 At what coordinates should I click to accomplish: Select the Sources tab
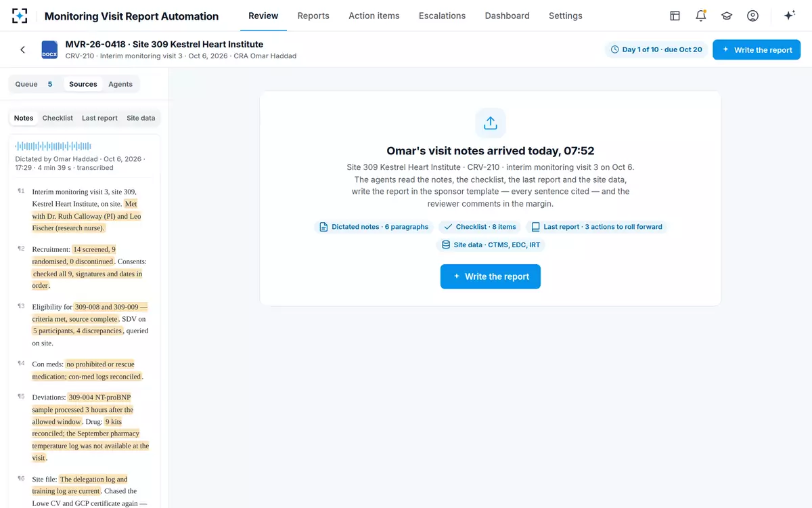pyautogui.click(x=83, y=84)
